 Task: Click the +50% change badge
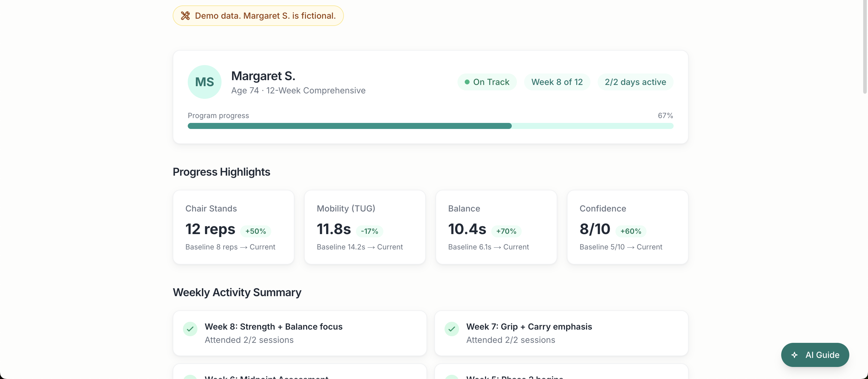pyautogui.click(x=255, y=231)
